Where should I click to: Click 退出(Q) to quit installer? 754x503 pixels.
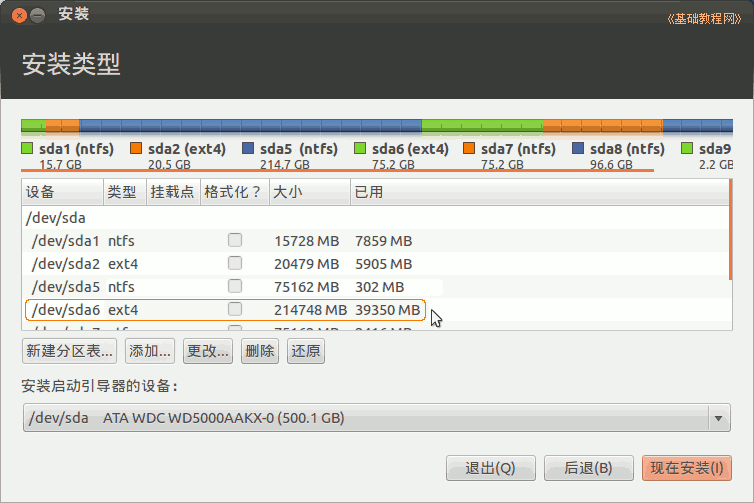tap(490, 468)
